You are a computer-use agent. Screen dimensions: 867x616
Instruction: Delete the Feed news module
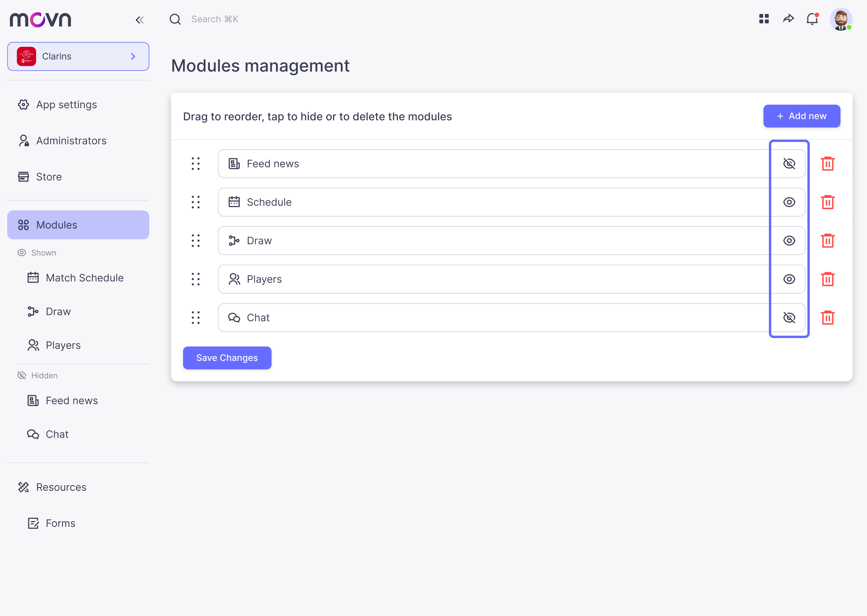point(828,164)
